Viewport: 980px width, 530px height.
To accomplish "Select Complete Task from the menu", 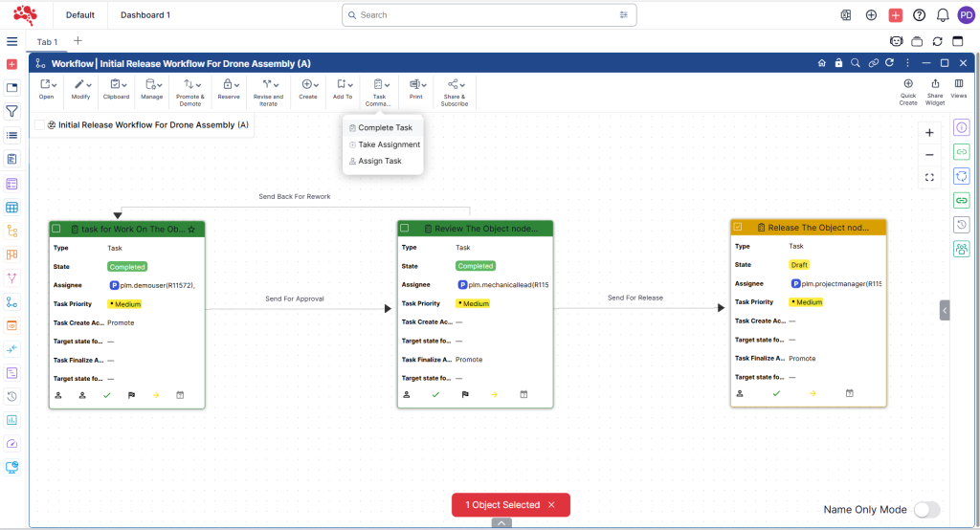I will pyautogui.click(x=385, y=127).
